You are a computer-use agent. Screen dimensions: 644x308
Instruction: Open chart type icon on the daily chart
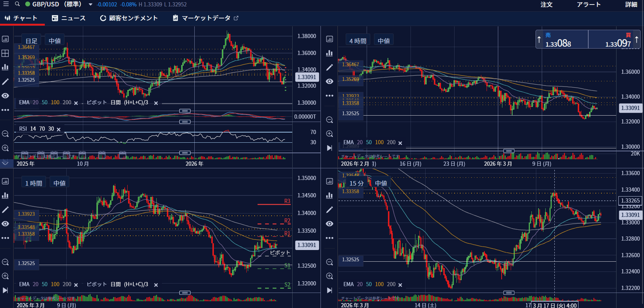(x=5, y=67)
